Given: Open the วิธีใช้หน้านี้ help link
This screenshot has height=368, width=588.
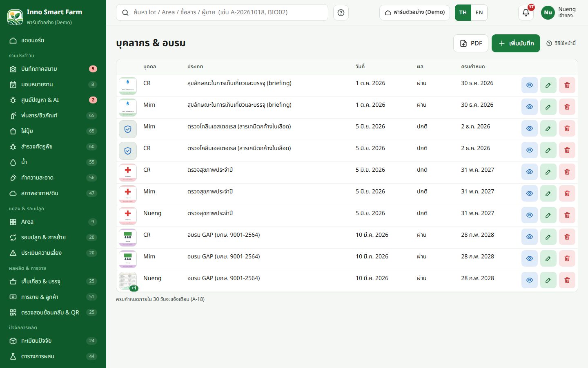Looking at the screenshot, I should 561,43.
